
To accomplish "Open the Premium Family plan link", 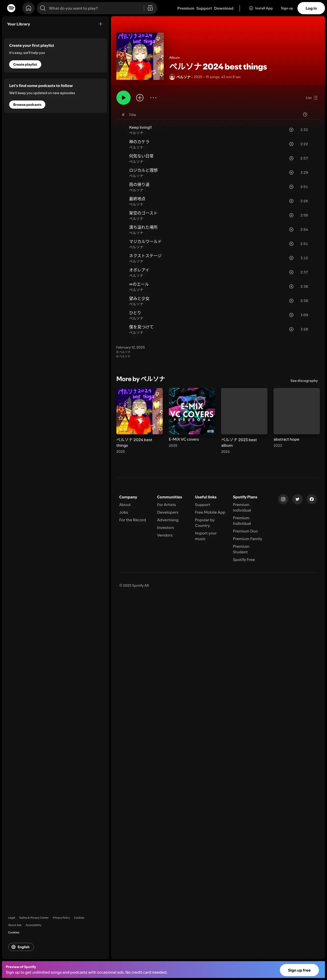I will click(x=248, y=539).
